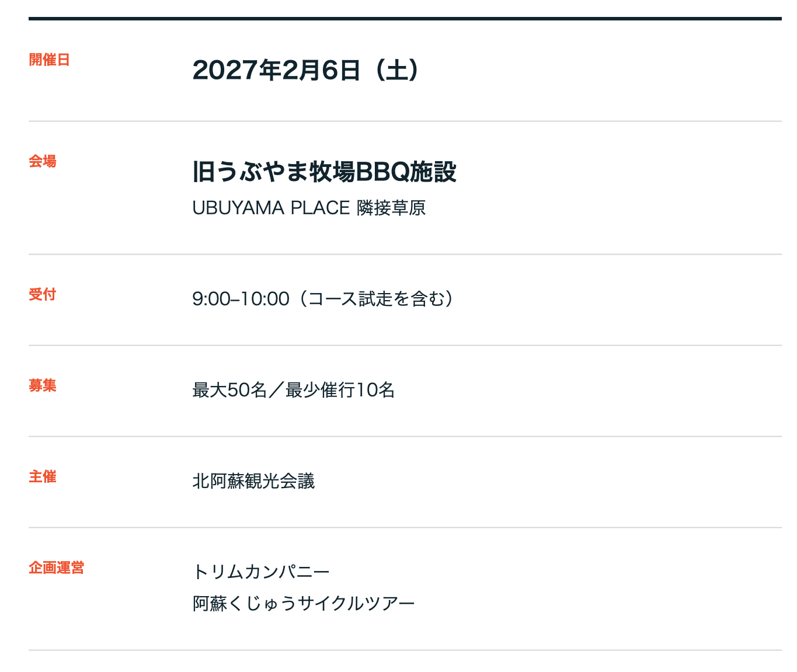This screenshot has height=672, width=797.
Task: Click 最大50名／最少催行10名 text
Action: click(x=294, y=390)
